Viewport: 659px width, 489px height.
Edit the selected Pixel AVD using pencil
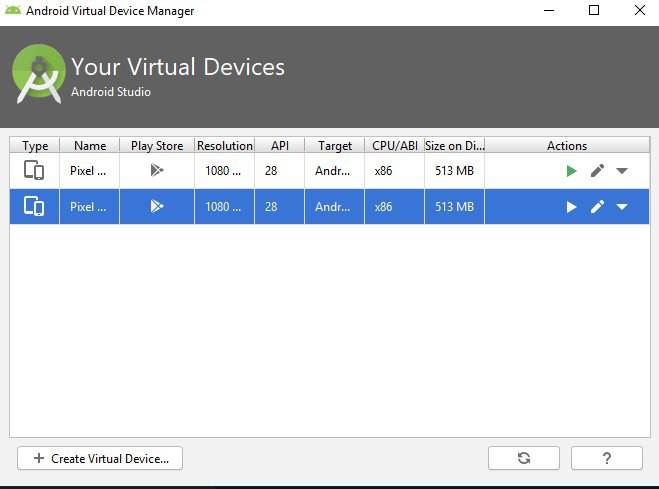click(597, 207)
